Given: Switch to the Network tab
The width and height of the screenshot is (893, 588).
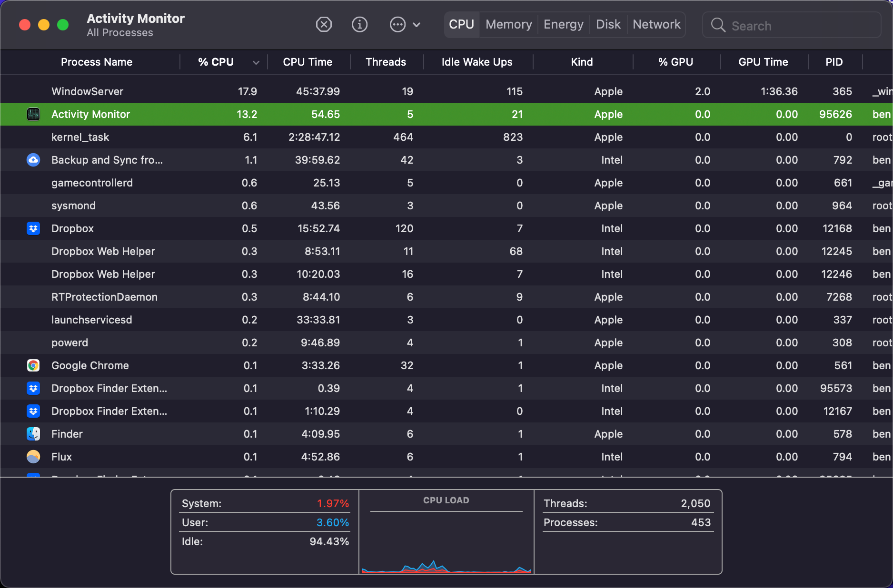Looking at the screenshot, I should pyautogui.click(x=656, y=24).
